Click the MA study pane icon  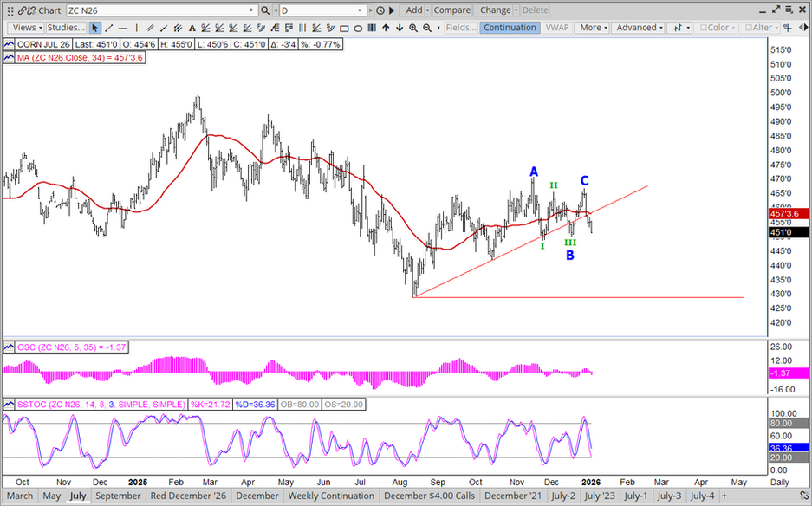9,58
